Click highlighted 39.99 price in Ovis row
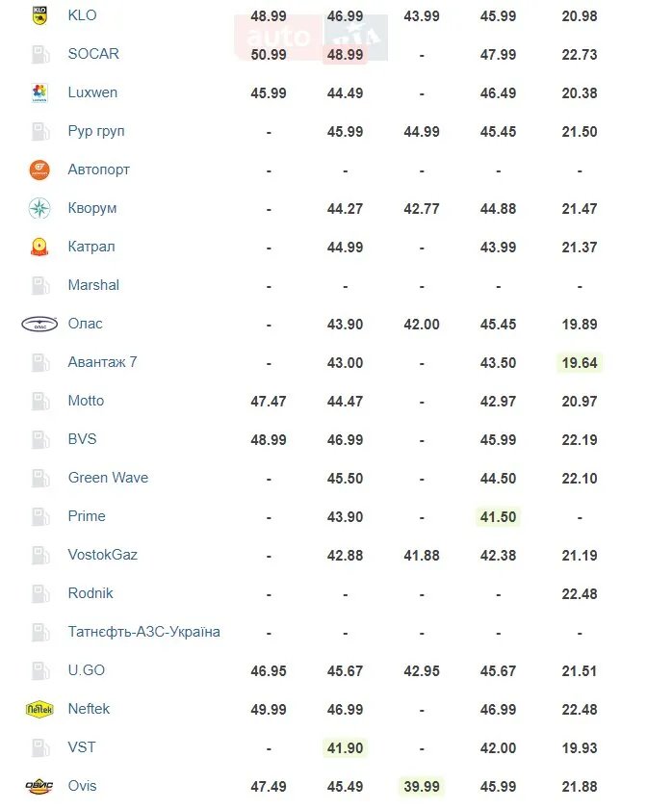 (422, 787)
